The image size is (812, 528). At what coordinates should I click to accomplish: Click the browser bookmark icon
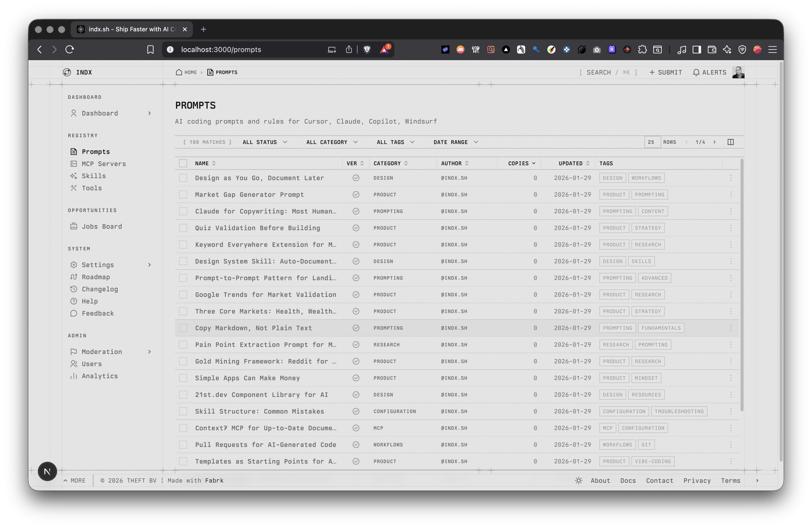150,50
